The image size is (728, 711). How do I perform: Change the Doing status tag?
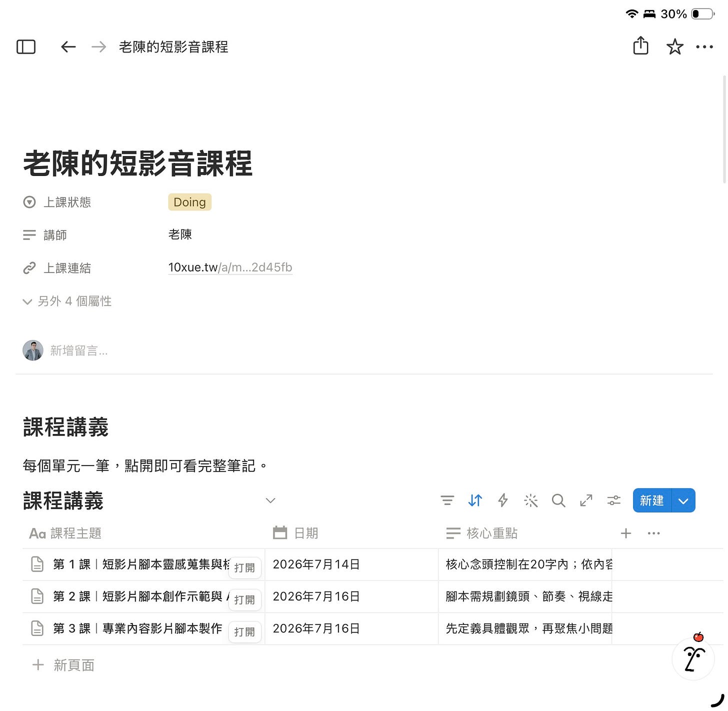click(x=190, y=202)
